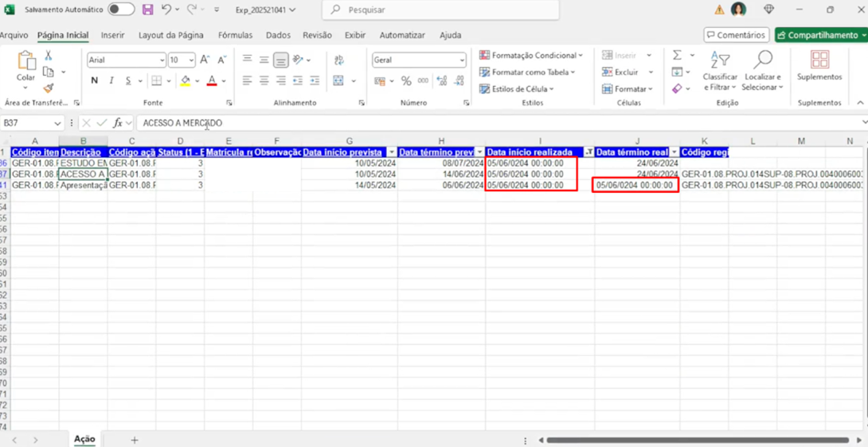
Task: Click the Save floppy disk icon
Action: [x=148, y=10]
